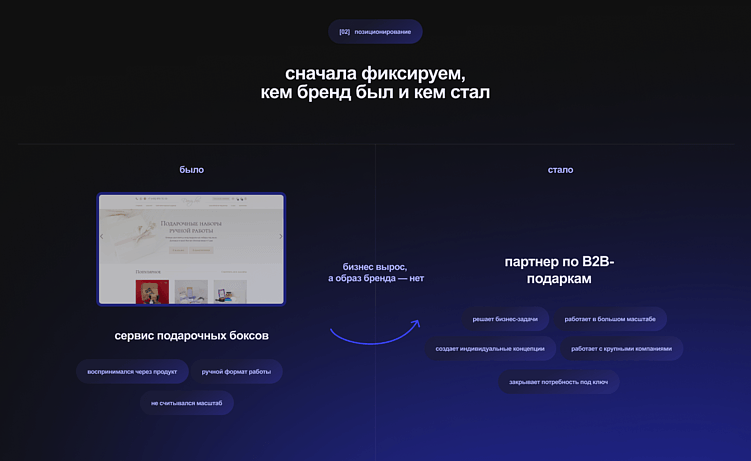Viewport: 751px width, 461px height.
Task: Click the 'не считывался масштаб' tag
Action: (x=187, y=403)
